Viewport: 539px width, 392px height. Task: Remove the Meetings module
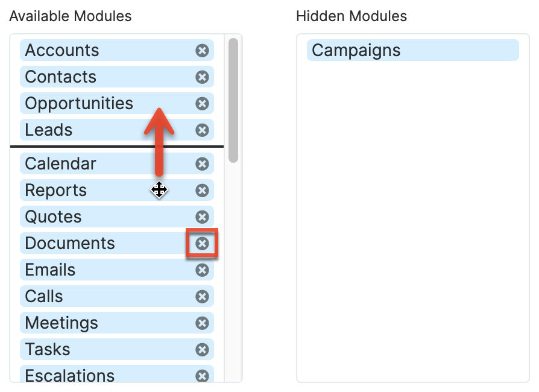point(202,323)
